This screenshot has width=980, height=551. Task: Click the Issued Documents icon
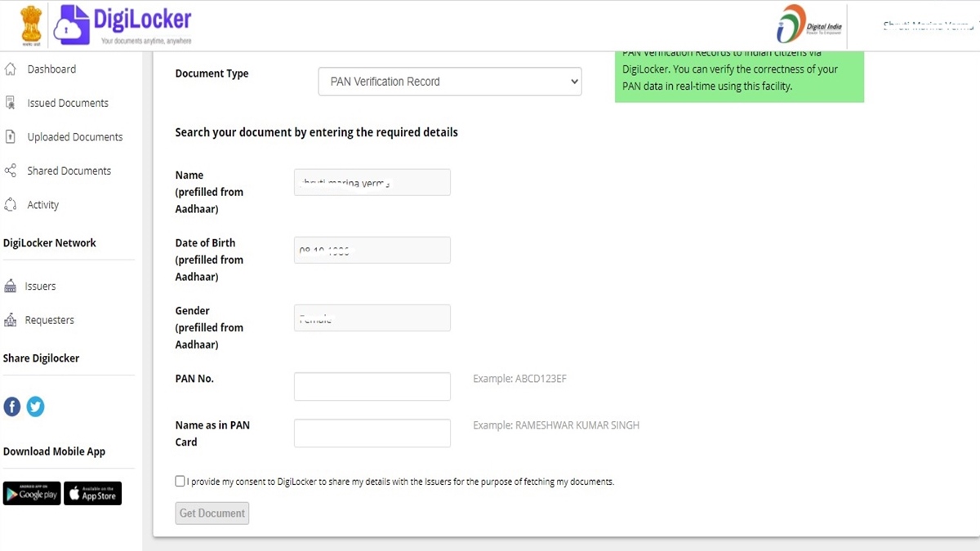tap(11, 103)
